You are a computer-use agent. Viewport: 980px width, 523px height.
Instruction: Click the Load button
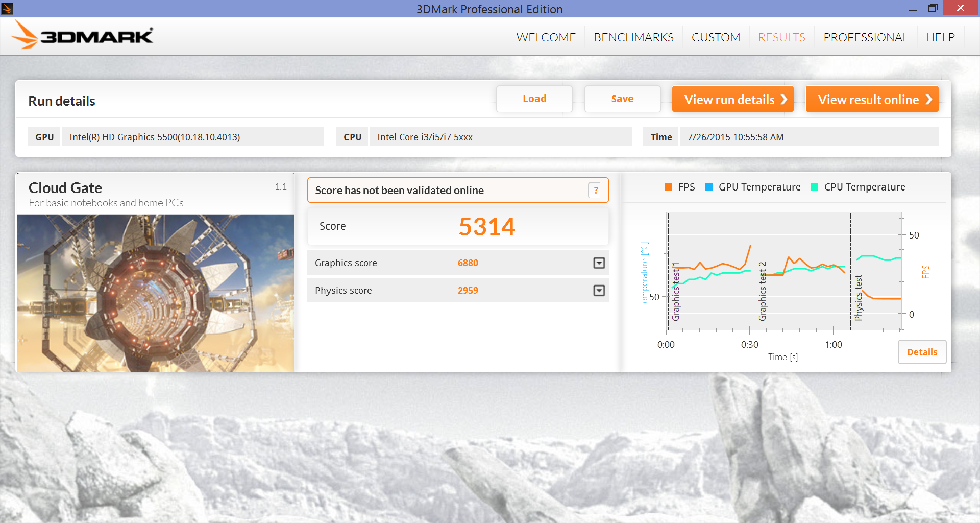[534, 99]
